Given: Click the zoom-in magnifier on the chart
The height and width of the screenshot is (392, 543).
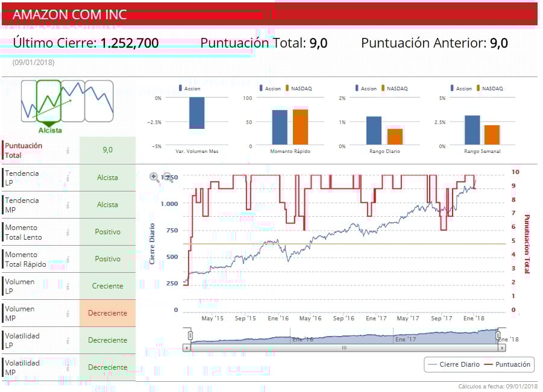Looking at the screenshot, I should point(154,177).
